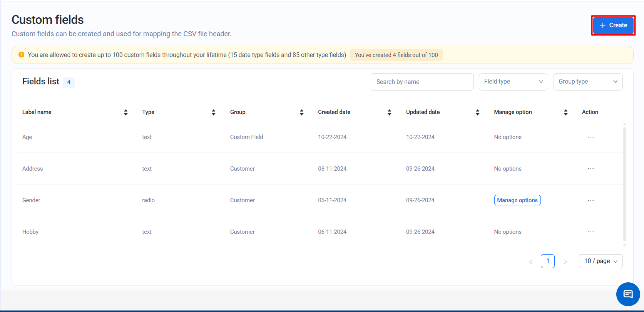Click the Create button
The image size is (644, 312).
pos(613,25)
